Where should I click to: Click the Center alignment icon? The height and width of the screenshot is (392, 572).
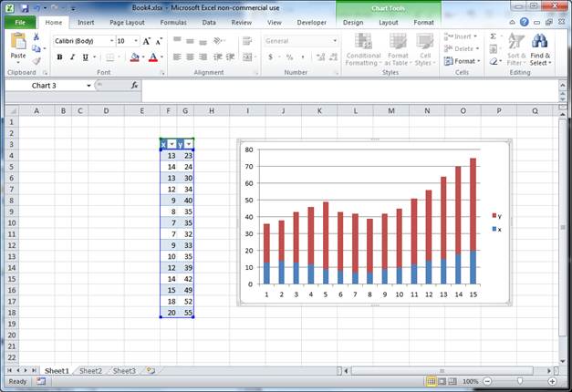pos(190,57)
